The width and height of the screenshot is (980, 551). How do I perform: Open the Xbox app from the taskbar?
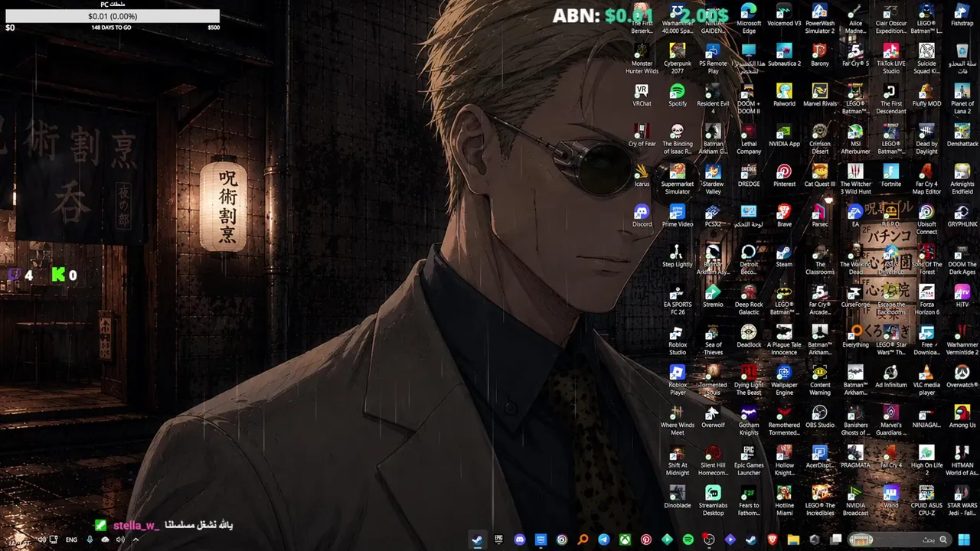click(x=625, y=540)
